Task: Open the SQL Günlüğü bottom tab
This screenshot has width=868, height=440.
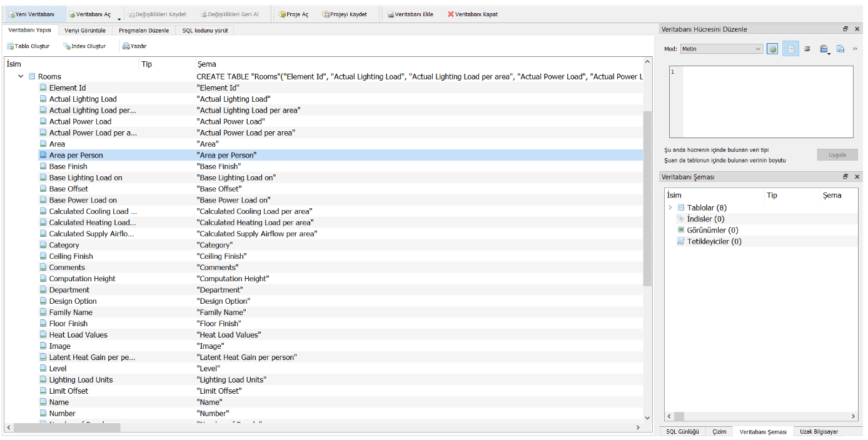Action: [x=682, y=432]
